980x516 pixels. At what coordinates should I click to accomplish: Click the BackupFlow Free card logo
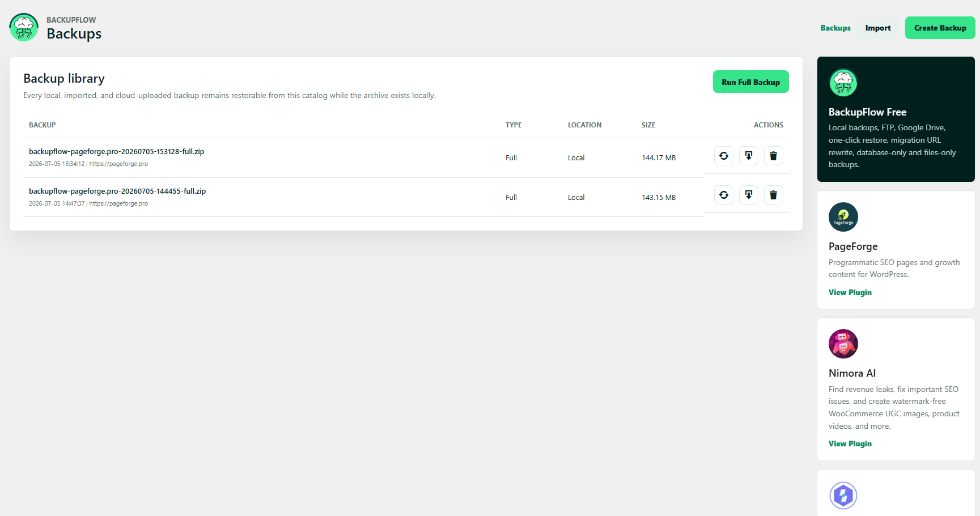pos(843,83)
